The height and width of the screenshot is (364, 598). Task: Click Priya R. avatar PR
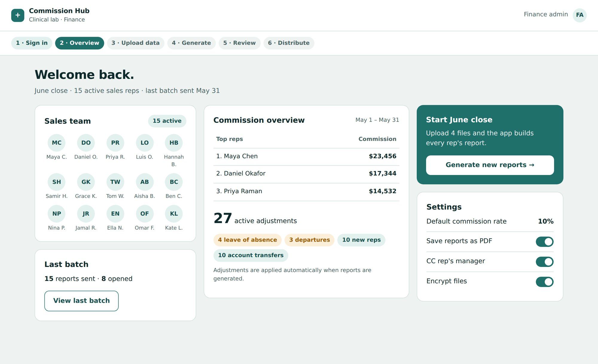coord(115,143)
